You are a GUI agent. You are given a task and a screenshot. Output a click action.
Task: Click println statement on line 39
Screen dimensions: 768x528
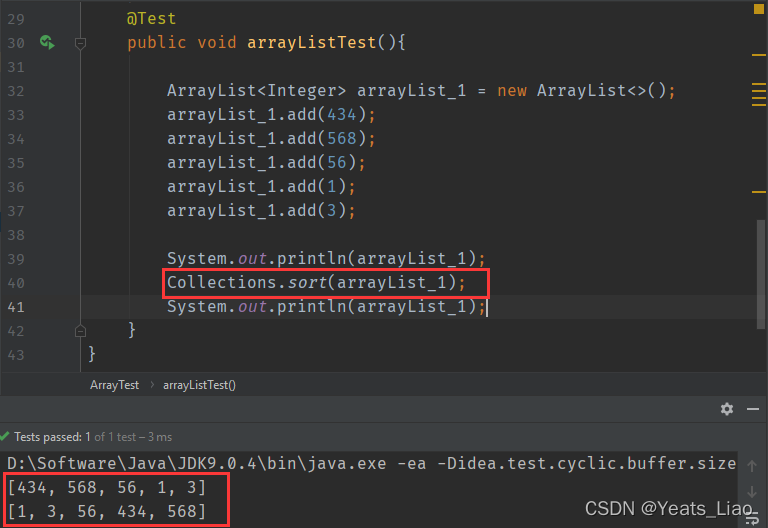[326, 259]
